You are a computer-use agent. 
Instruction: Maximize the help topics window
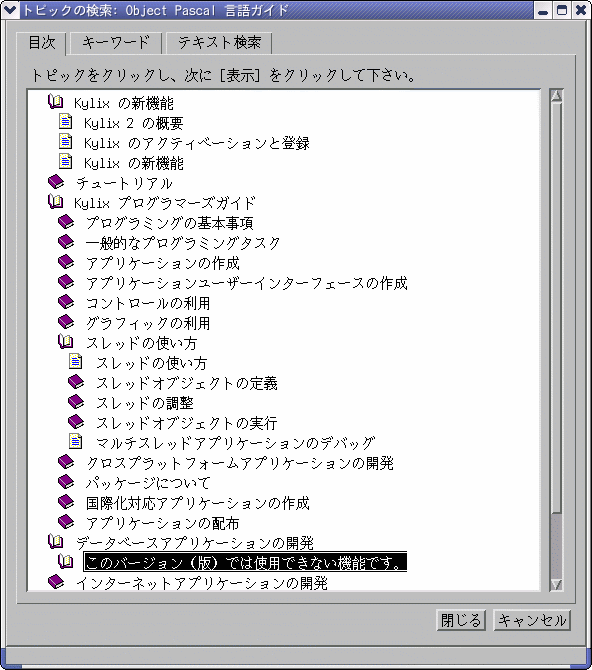(562, 10)
